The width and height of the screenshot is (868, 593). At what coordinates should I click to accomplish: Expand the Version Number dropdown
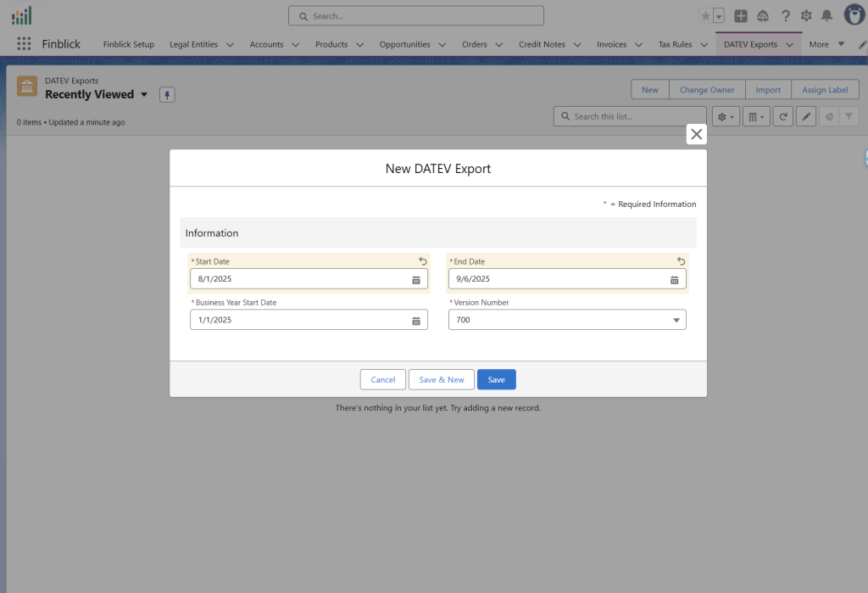676,320
